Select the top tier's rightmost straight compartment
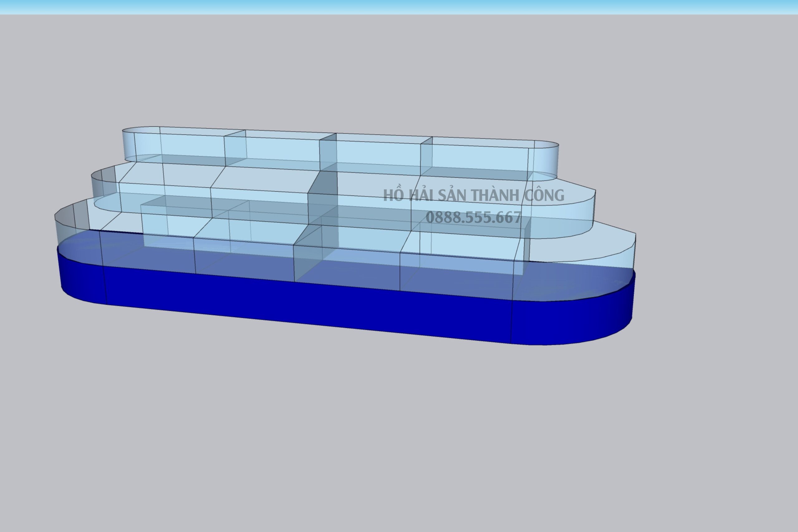This screenshot has width=798, height=532. [475, 162]
